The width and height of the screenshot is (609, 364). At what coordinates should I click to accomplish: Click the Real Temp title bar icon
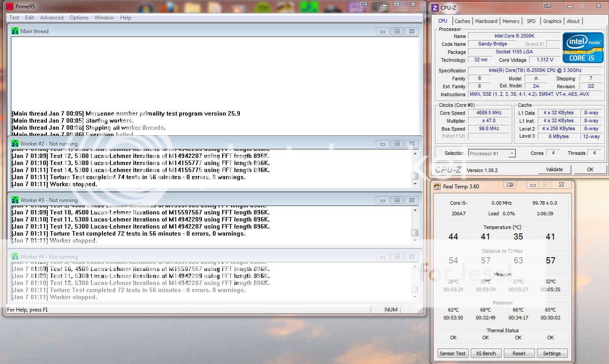coord(437,187)
